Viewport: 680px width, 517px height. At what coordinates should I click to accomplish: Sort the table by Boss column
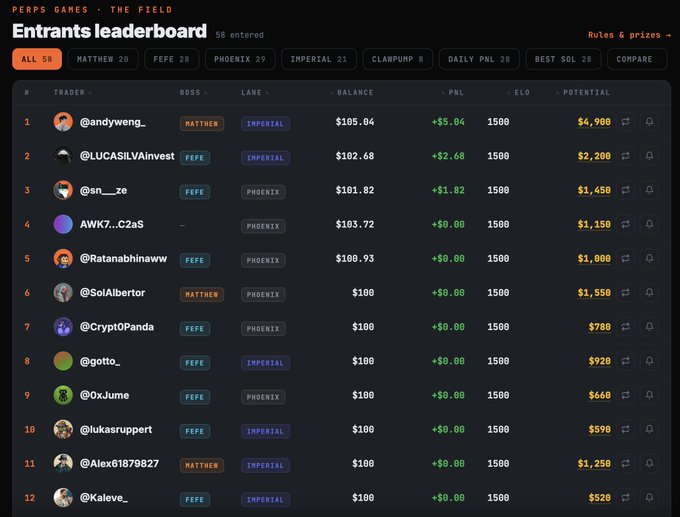[193, 92]
